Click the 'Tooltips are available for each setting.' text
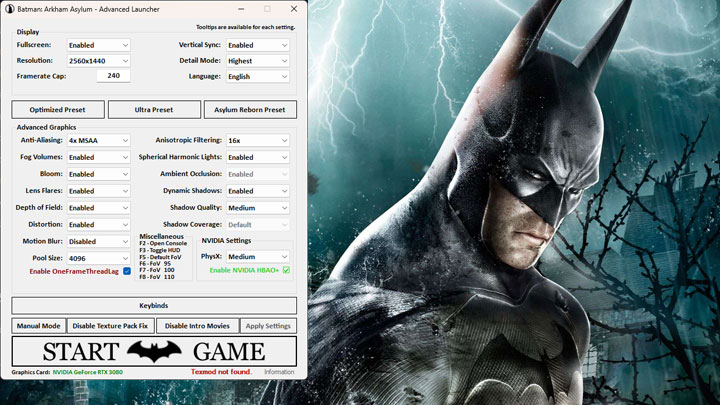 [246, 27]
